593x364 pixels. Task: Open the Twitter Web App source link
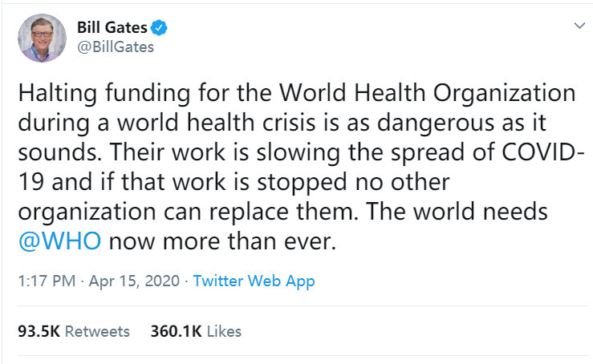(x=254, y=281)
